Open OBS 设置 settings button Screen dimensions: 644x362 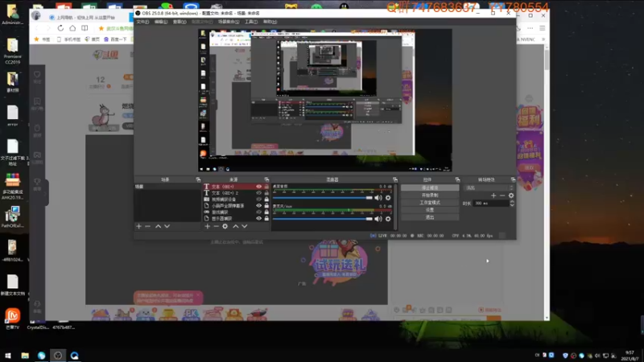click(x=430, y=210)
